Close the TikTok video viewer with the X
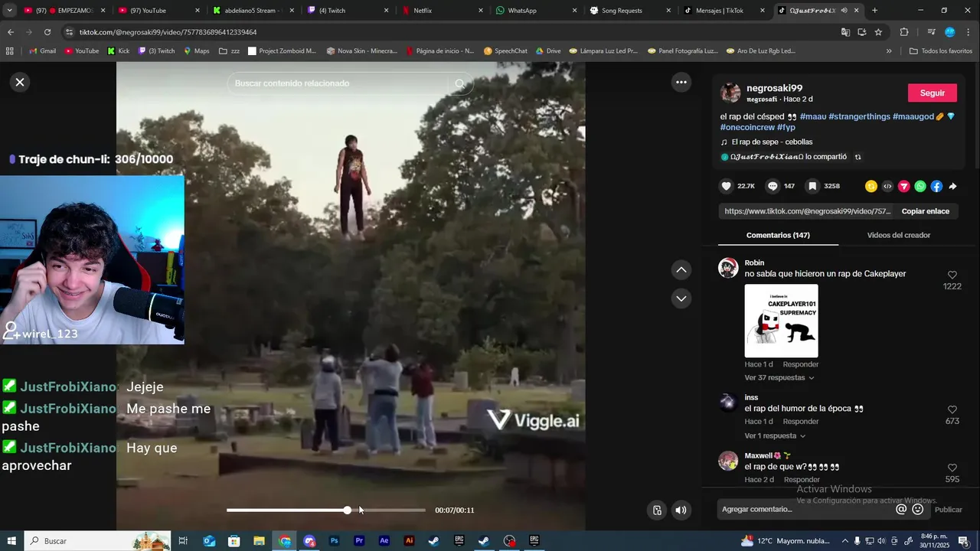 [20, 82]
